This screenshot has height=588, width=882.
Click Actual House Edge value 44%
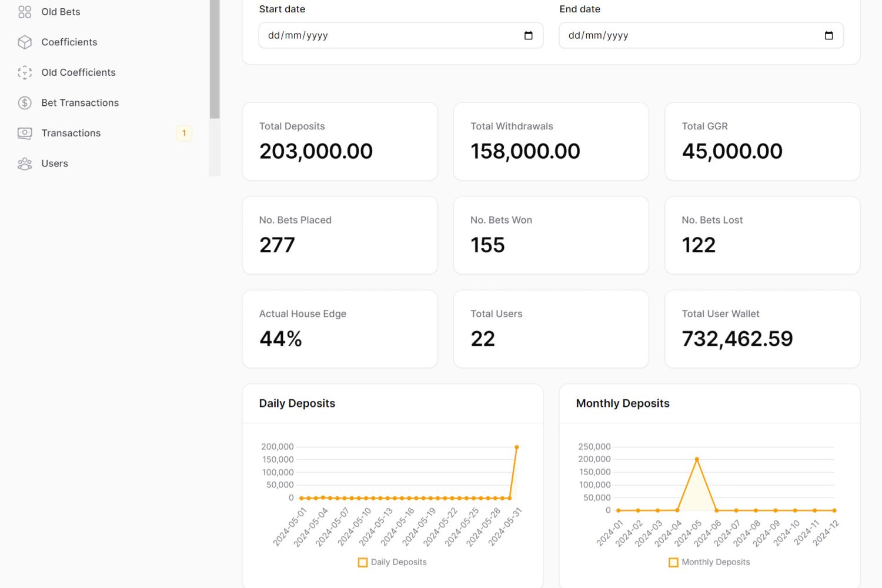[280, 339]
